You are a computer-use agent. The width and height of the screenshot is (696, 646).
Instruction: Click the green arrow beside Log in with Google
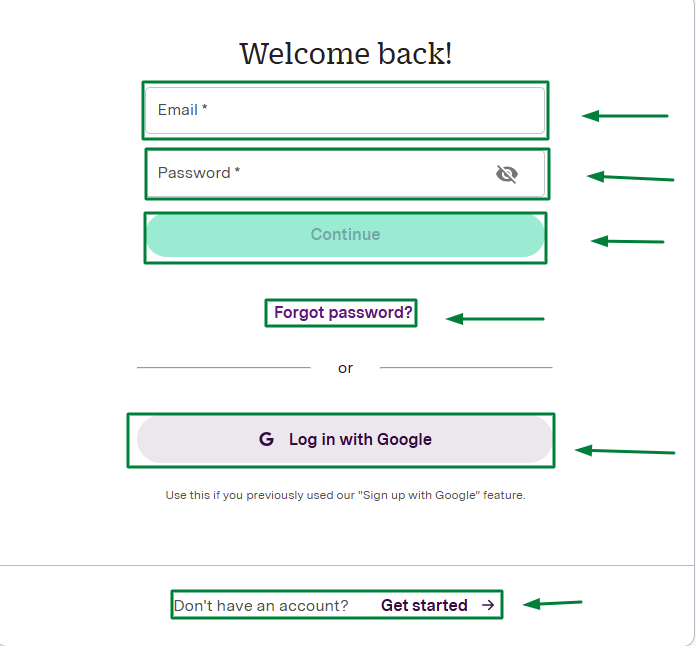pyautogui.click(x=625, y=451)
